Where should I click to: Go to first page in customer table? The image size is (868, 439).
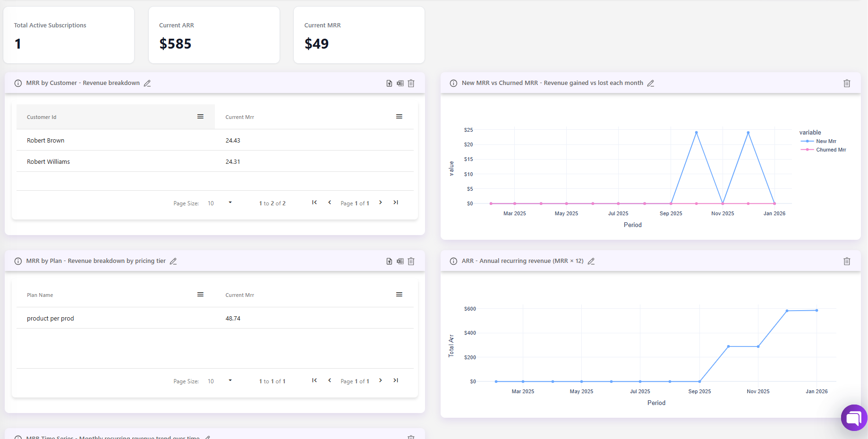click(315, 203)
